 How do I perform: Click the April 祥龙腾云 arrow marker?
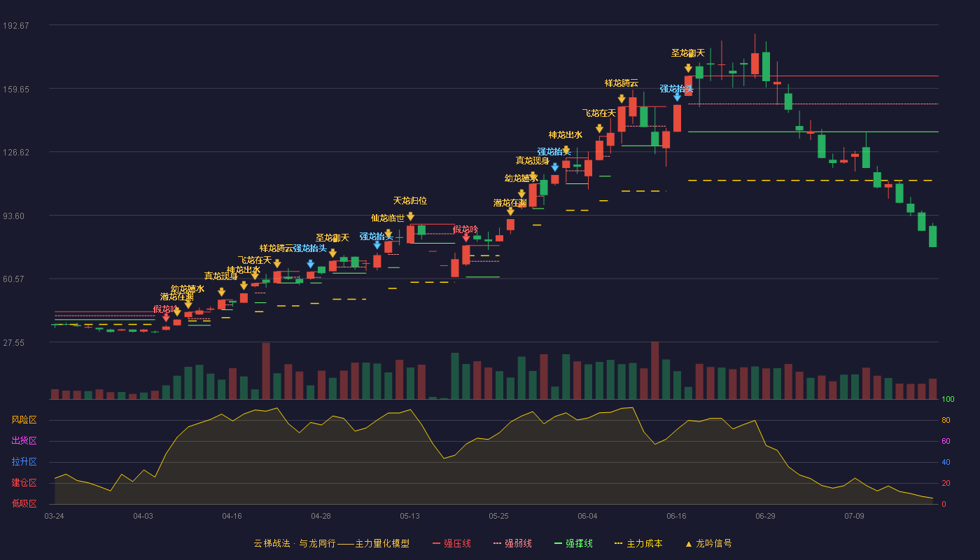pyautogui.click(x=277, y=264)
